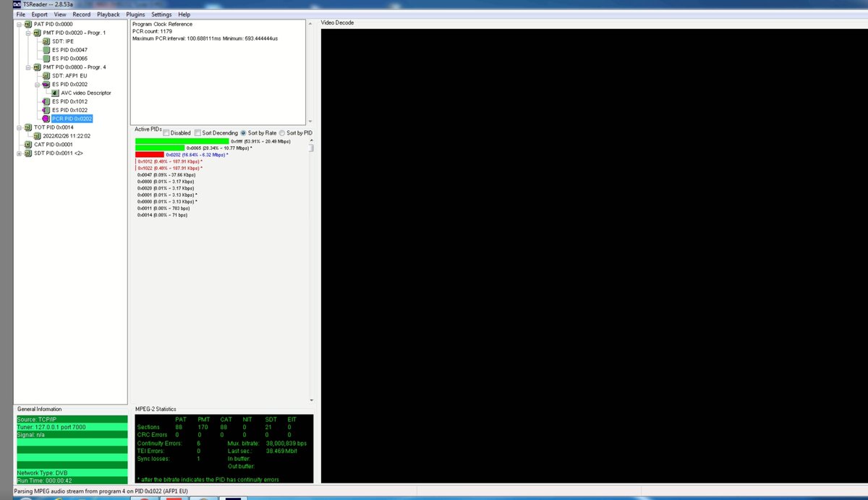Open the Help menu
The height and width of the screenshot is (500, 868).
[x=184, y=14]
